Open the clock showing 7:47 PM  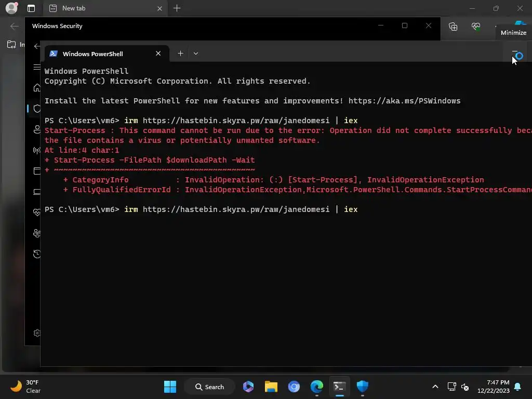click(494, 387)
